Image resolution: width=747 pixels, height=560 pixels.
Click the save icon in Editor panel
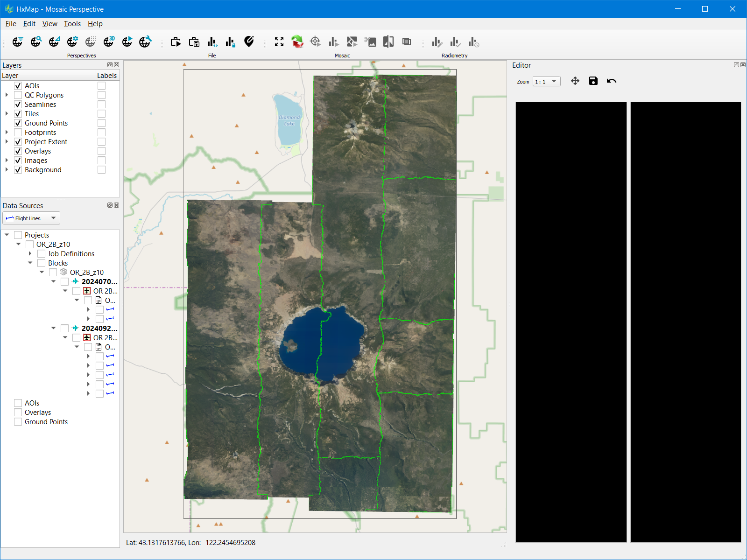tap(593, 81)
